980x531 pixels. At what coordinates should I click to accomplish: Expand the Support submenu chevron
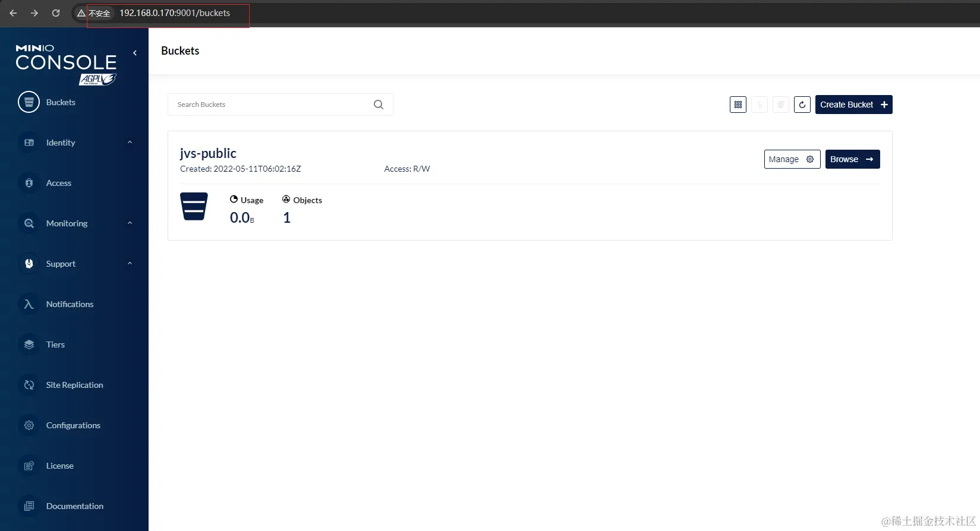[x=130, y=263]
